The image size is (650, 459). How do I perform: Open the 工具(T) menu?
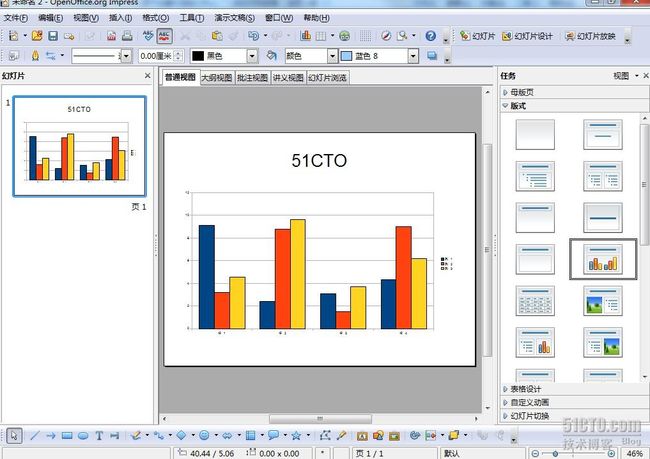(192, 18)
